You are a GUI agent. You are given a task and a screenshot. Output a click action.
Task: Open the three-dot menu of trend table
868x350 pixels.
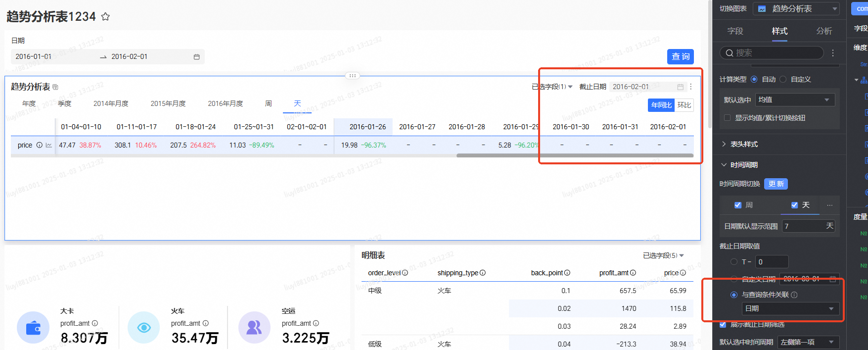[691, 87]
